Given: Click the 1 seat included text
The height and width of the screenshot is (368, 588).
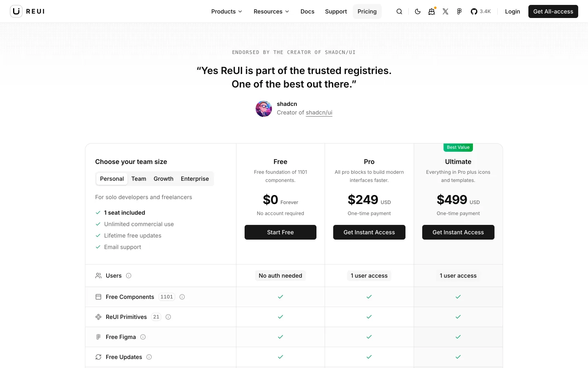Looking at the screenshot, I should (x=125, y=213).
